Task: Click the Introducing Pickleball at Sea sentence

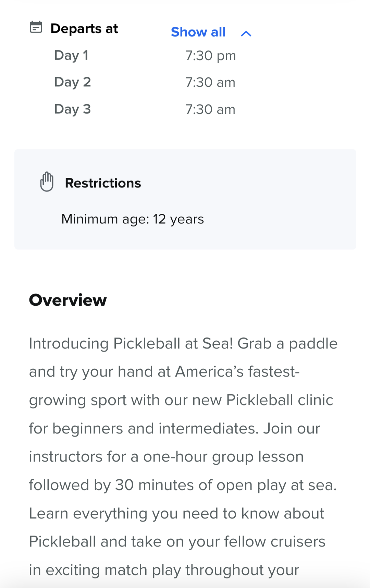Action: point(131,344)
